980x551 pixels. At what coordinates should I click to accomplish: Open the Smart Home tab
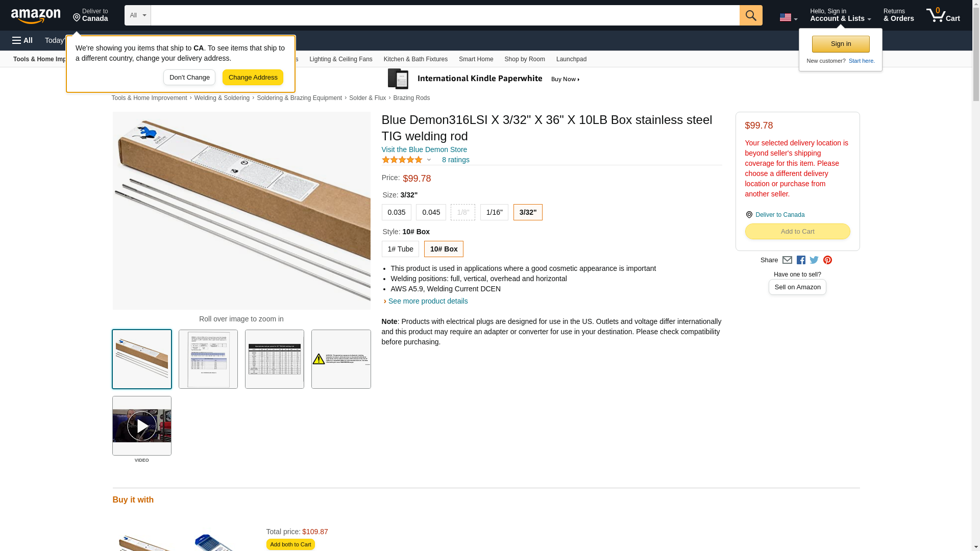click(x=476, y=59)
